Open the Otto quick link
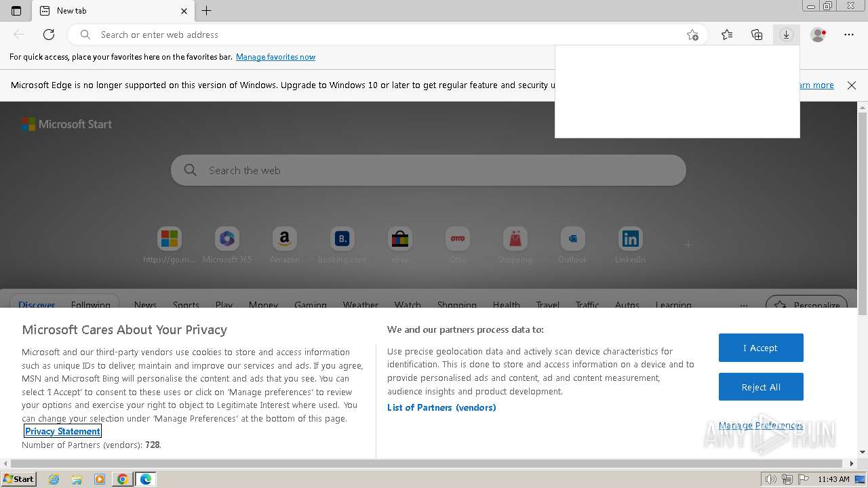Image resolution: width=868 pixels, height=488 pixels. [x=458, y=239]
